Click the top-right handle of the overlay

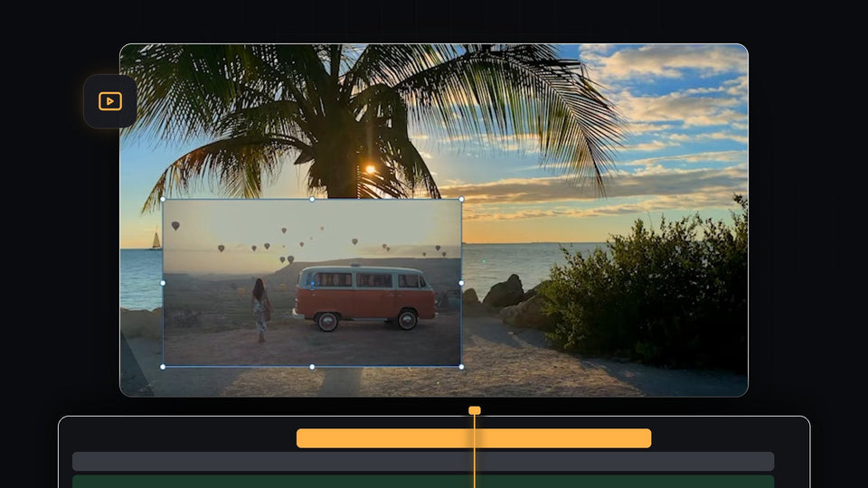[x=462, y=199]
